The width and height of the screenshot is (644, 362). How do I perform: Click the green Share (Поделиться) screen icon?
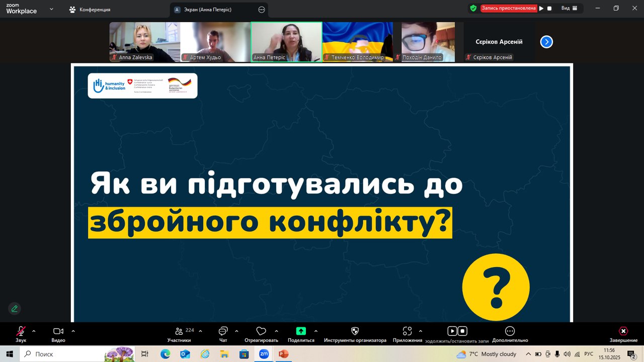click(301, 331)
